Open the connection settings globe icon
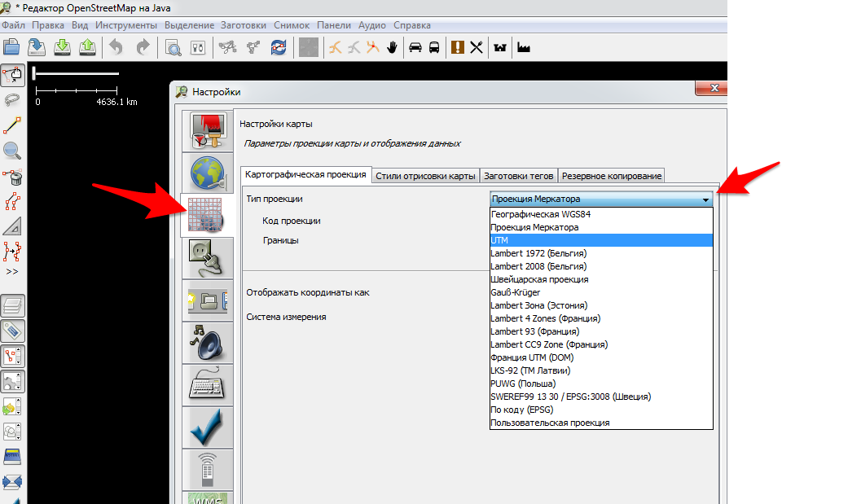861x504 pixels. point(207,173)
